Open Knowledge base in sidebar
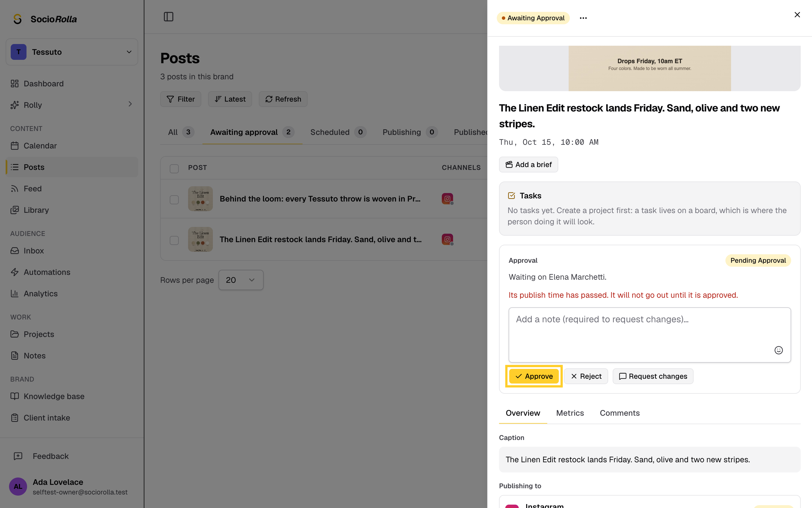 point(72,397)
